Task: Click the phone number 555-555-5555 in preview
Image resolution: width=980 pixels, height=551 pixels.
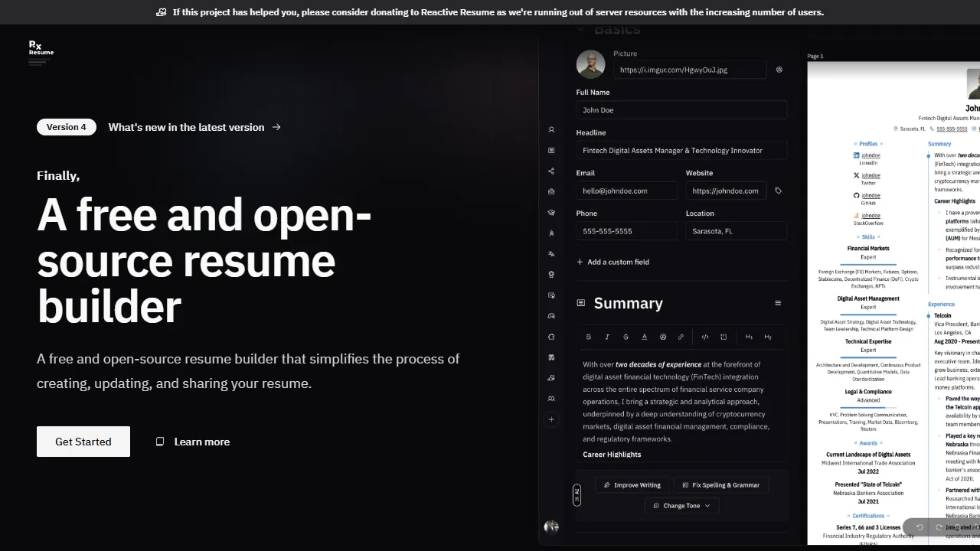Action: pos(952,129)
